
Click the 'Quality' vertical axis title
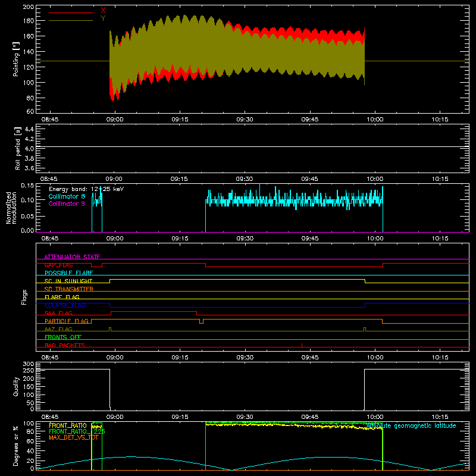coord(16,386)
